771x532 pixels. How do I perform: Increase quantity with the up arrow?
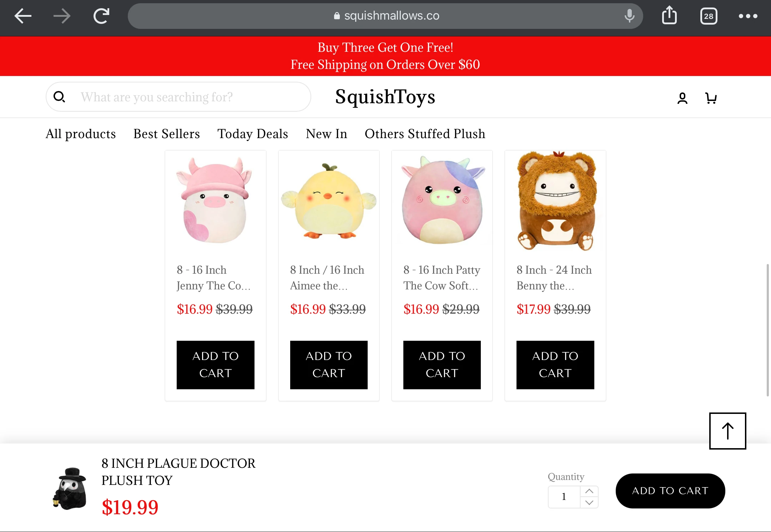point(589,491)
